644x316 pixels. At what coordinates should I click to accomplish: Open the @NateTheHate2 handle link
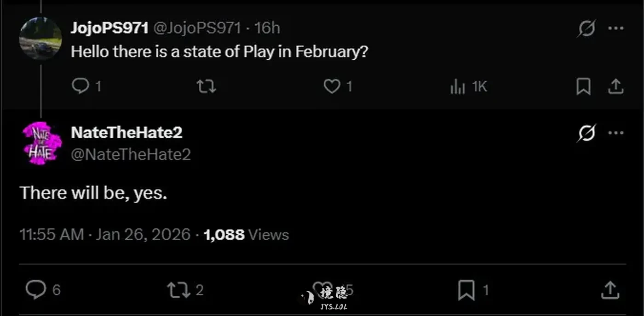coord(131,154)
